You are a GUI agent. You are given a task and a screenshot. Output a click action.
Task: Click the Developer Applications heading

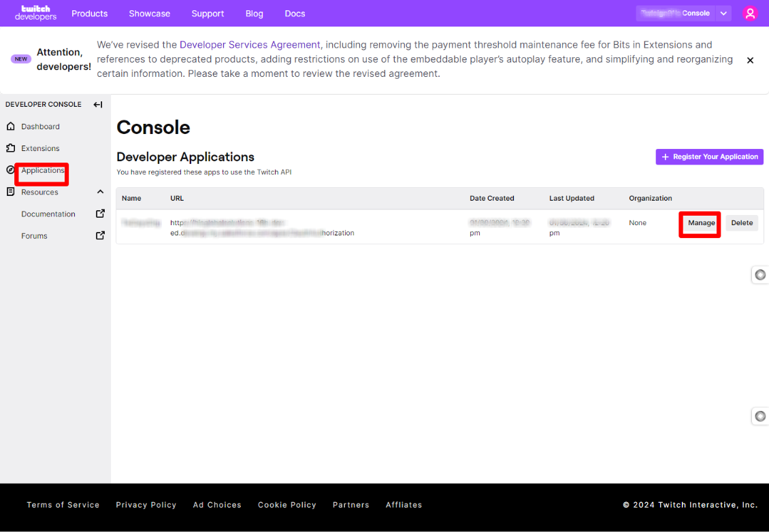coord(185,157)
